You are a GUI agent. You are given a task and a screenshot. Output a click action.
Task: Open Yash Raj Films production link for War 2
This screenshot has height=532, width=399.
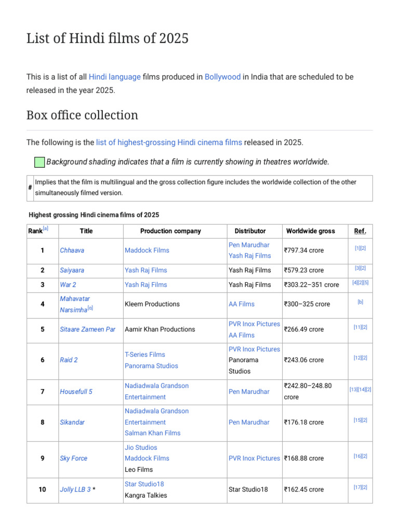pos(146,285)
